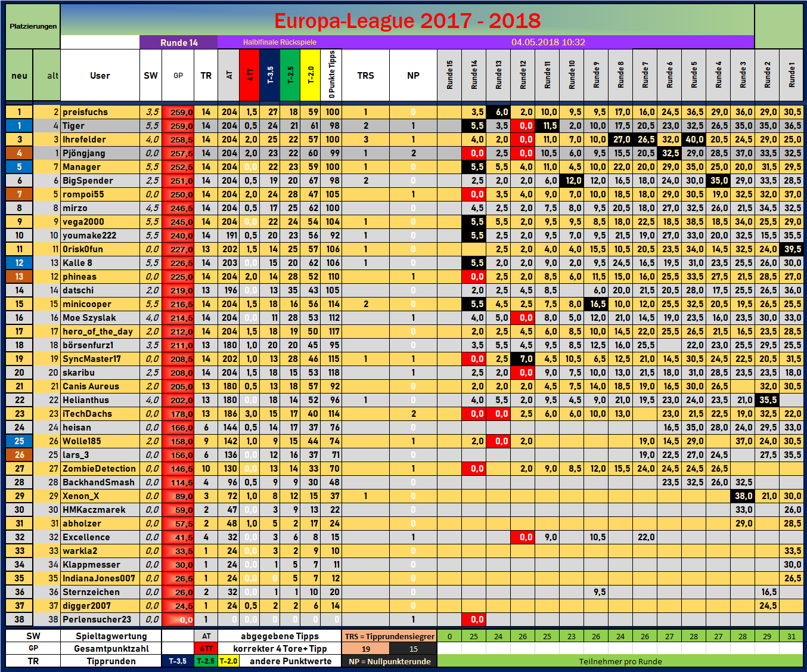
Task: Select the user Pjöngjang row name
Action: (84, 153)
